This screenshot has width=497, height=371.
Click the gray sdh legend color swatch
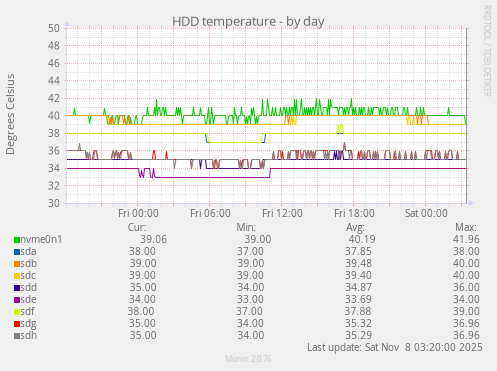(x=17, y=336)
